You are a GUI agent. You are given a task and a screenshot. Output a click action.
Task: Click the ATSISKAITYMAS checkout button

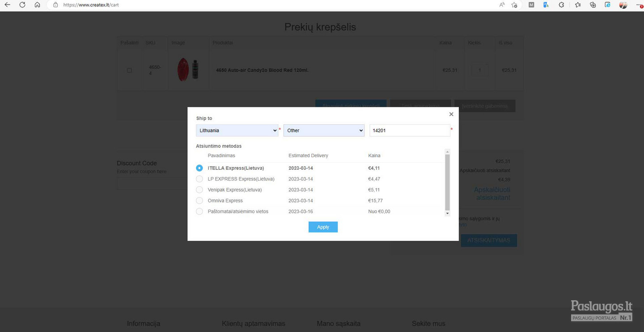(489, 240)
